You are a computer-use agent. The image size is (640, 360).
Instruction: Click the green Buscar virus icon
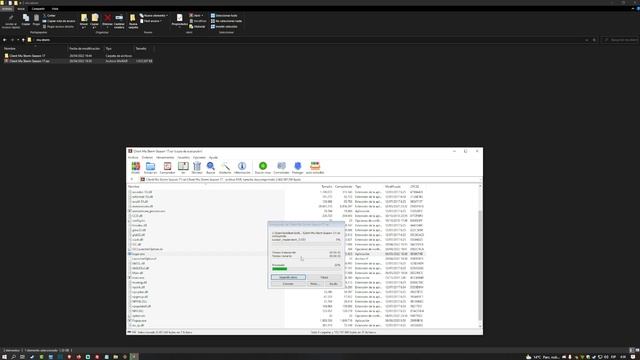click(x=263, y=168)
